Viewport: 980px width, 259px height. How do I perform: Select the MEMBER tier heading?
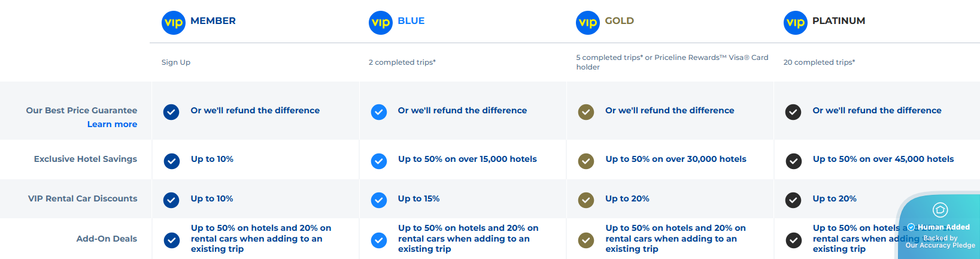click(x=213, y=21)
